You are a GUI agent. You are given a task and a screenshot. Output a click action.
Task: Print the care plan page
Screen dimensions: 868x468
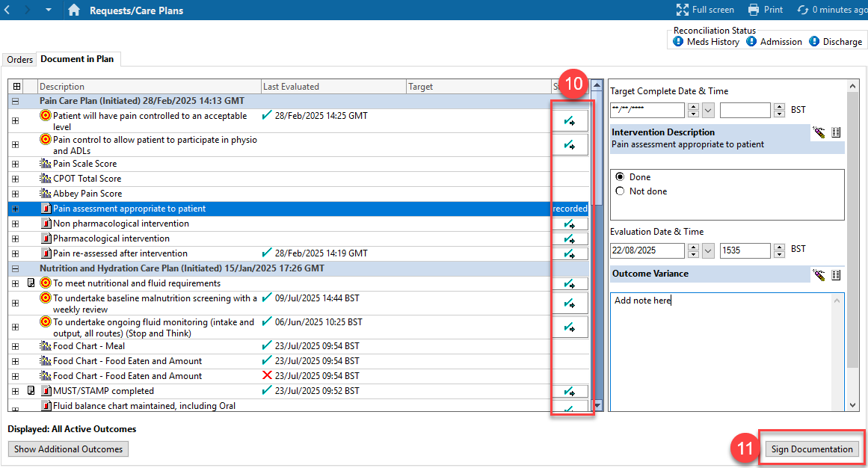coord(765,10)
